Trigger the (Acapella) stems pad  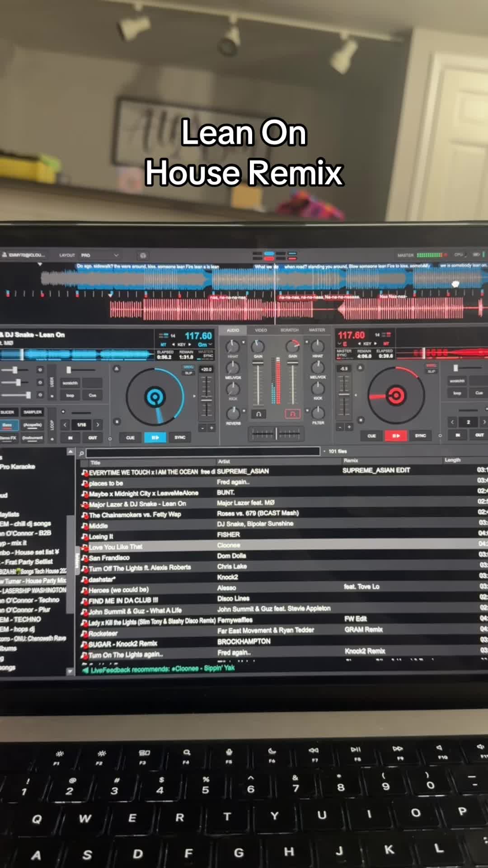coord(33,425)
